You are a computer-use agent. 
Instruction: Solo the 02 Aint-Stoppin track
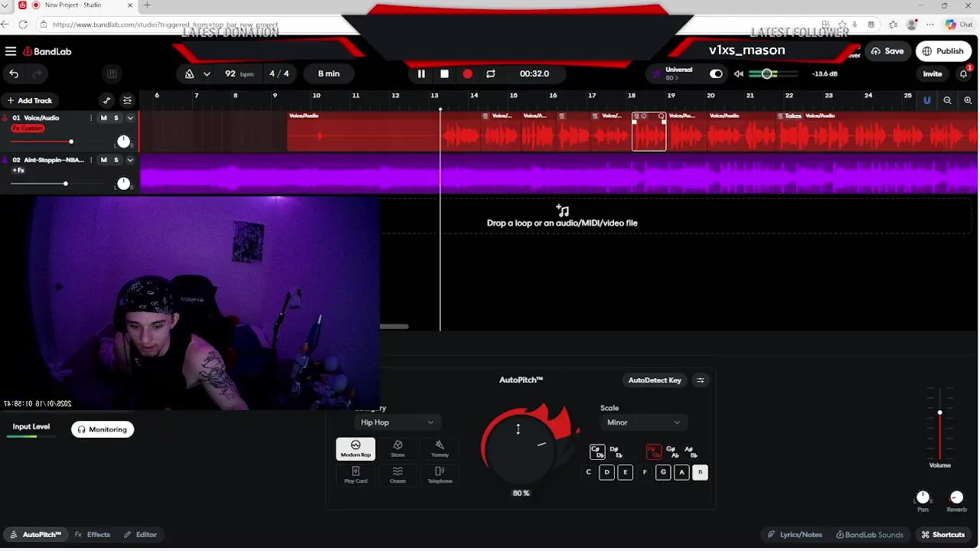coord(116,160)
